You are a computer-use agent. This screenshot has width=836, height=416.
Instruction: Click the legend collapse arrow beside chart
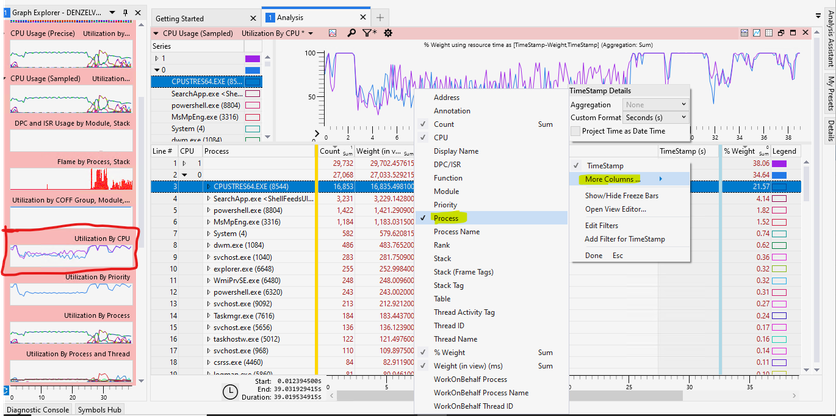pos(317,133)
